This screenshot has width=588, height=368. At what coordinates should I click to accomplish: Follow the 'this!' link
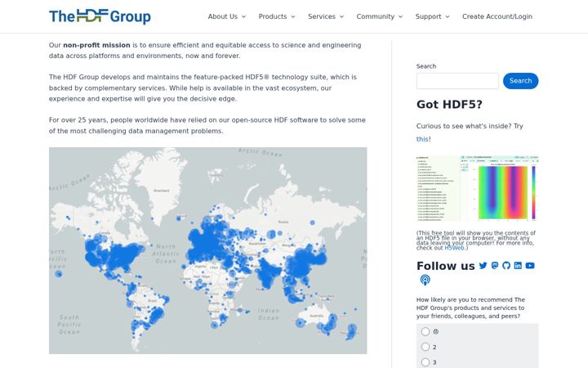coord(423,139)
